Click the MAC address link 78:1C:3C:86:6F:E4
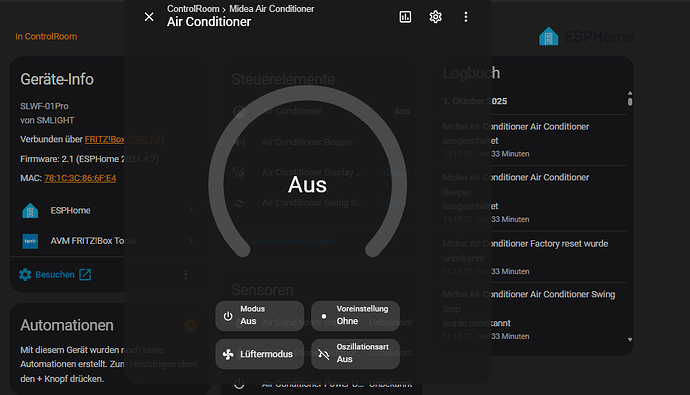 pos(80,178)
